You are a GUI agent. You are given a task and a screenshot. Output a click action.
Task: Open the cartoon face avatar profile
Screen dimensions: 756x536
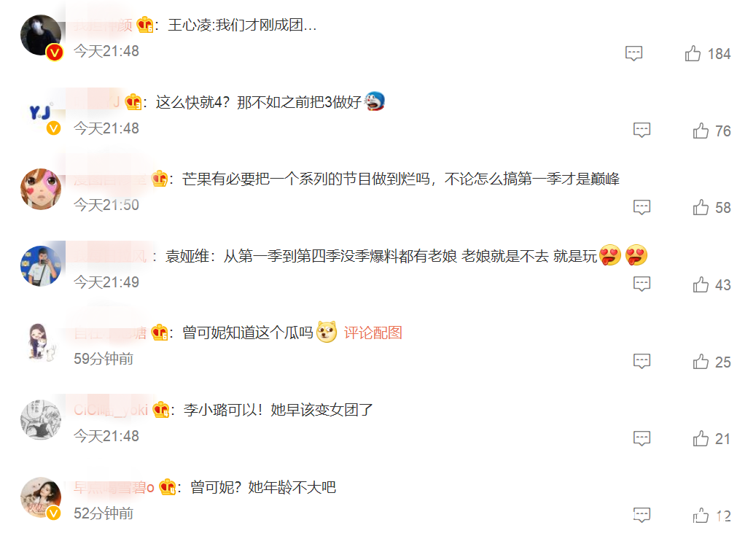[41, 189]
